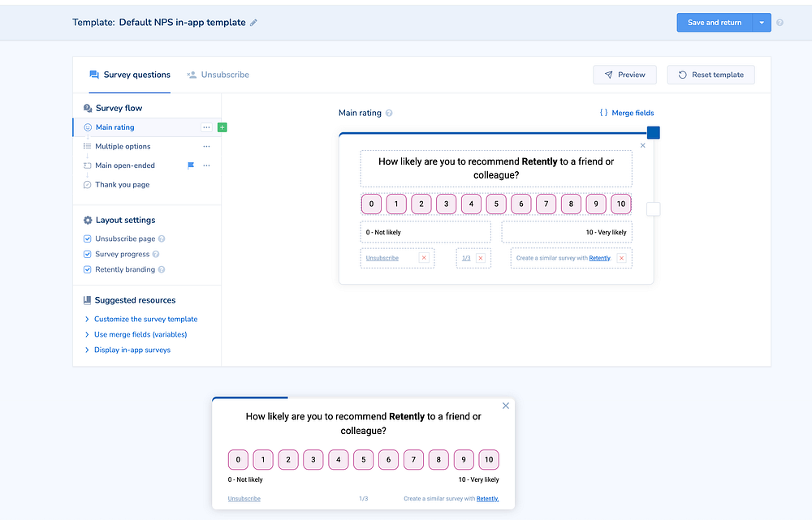Screen dimensions: 812x520
Task: Close the preview survey popup
Action: point(506,406)
